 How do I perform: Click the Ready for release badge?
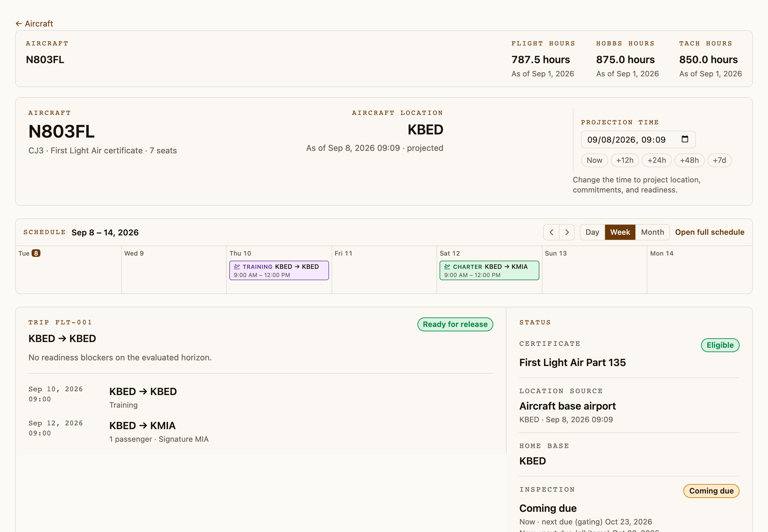(x=455, y=324)
